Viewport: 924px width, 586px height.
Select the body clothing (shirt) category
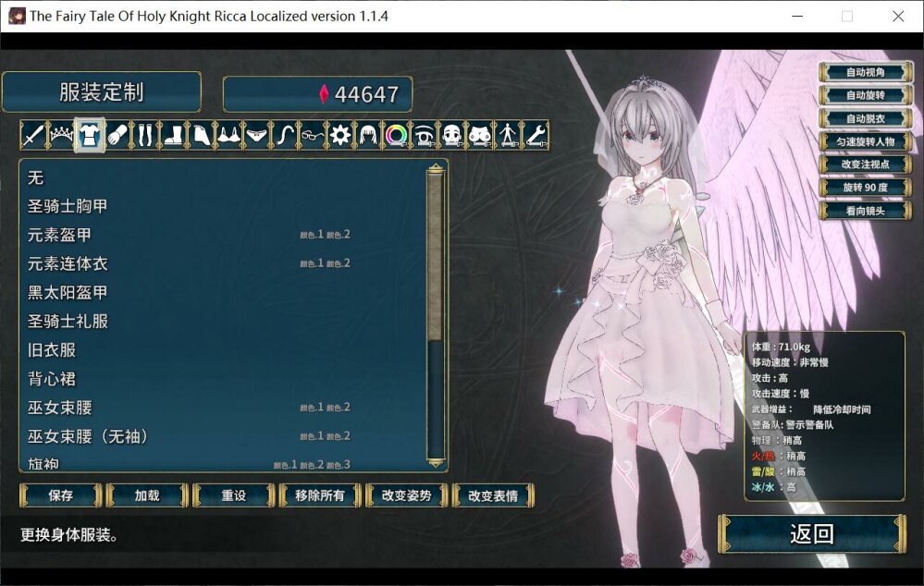pyautogui.click(x=89, y=136)
